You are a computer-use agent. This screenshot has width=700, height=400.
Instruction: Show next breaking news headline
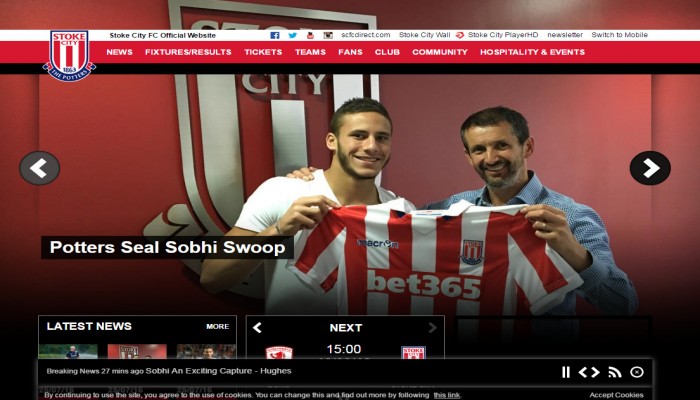tap(596, 372)
